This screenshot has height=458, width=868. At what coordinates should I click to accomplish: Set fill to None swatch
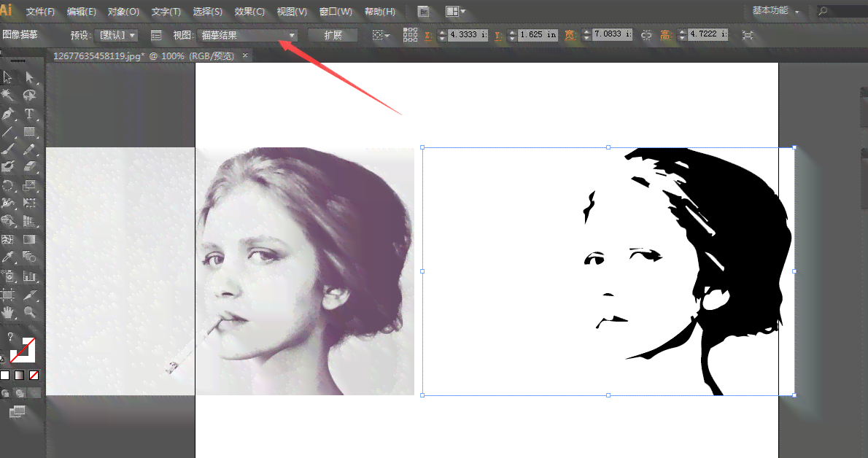[x=34, y=375]
